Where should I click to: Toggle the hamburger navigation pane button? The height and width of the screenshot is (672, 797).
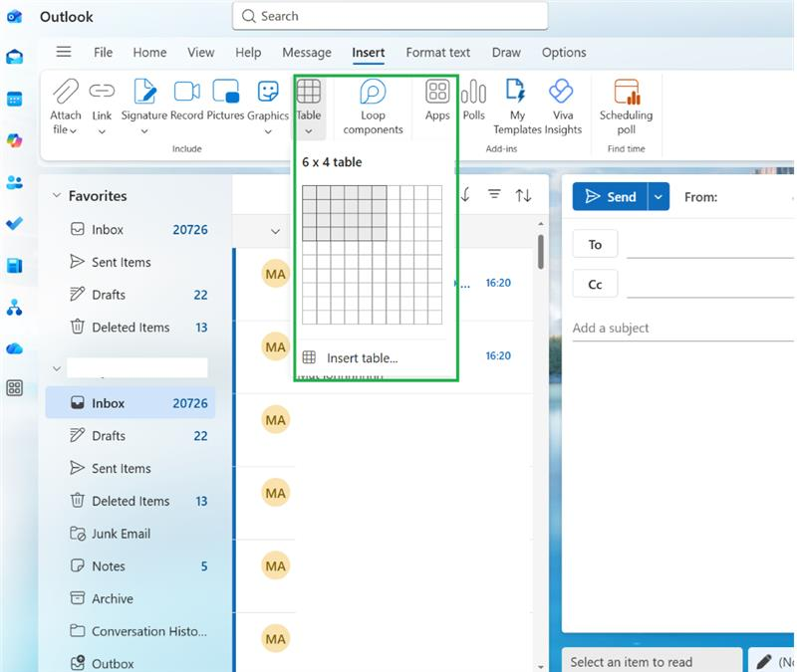point(64,52)
